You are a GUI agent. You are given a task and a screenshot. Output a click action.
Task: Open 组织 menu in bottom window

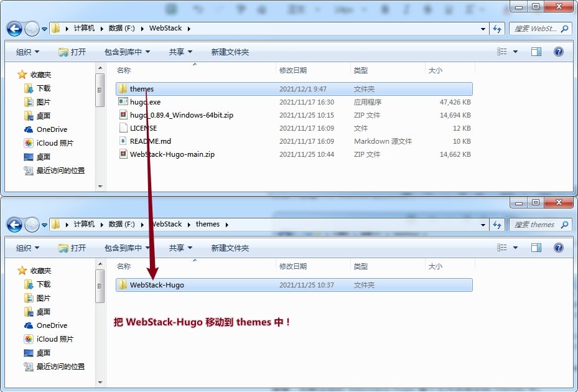[27, 248]
